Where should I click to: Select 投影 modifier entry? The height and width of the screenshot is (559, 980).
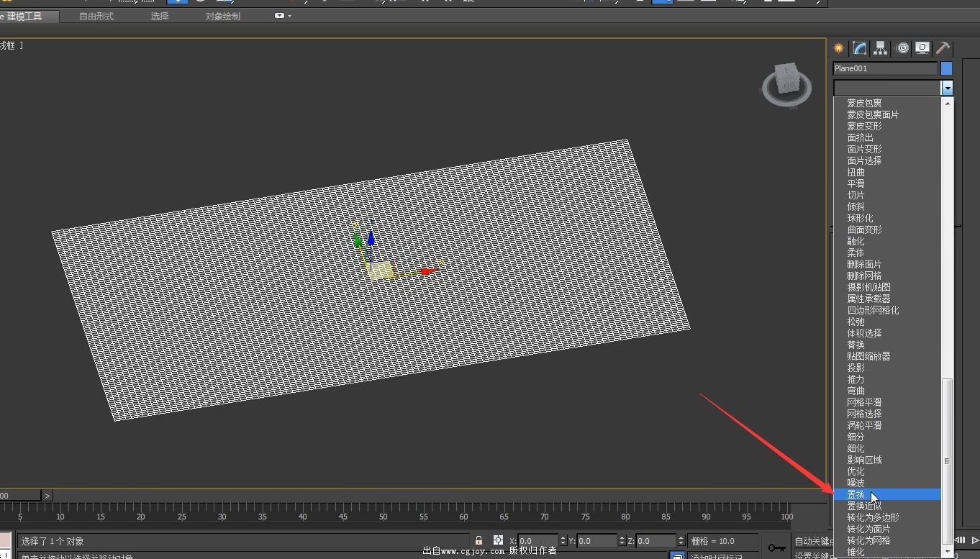point(888,368)
